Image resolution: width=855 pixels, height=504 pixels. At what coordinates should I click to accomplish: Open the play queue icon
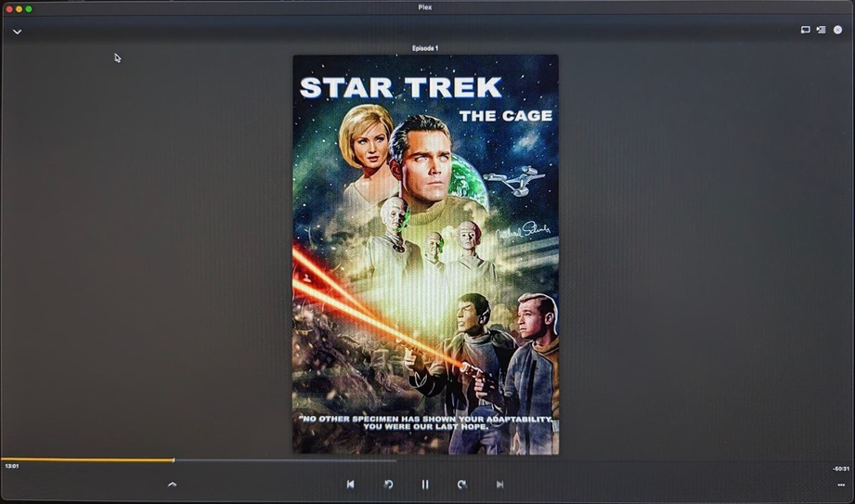[x=821, y=30]
